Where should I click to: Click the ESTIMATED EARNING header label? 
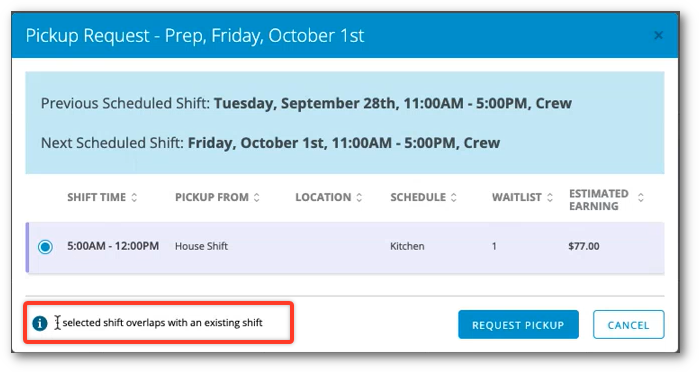coord(599,200)
